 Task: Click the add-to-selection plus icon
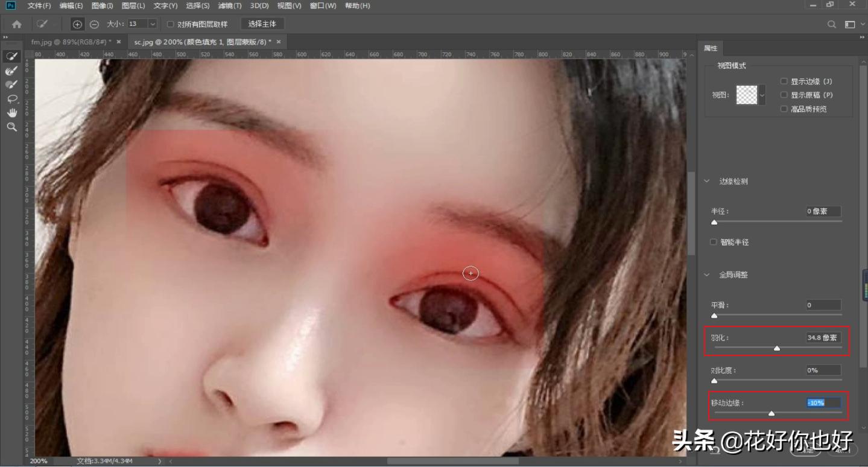click(78, 25)
